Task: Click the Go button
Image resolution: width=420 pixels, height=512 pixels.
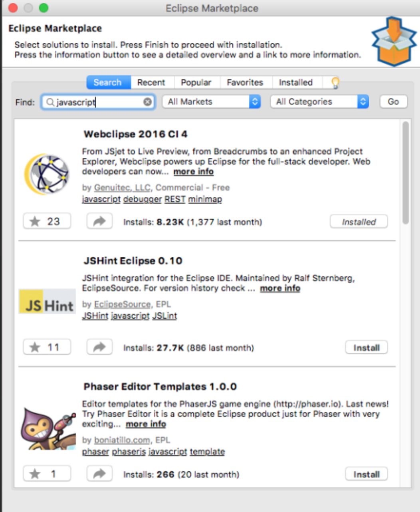Action: 393,102
